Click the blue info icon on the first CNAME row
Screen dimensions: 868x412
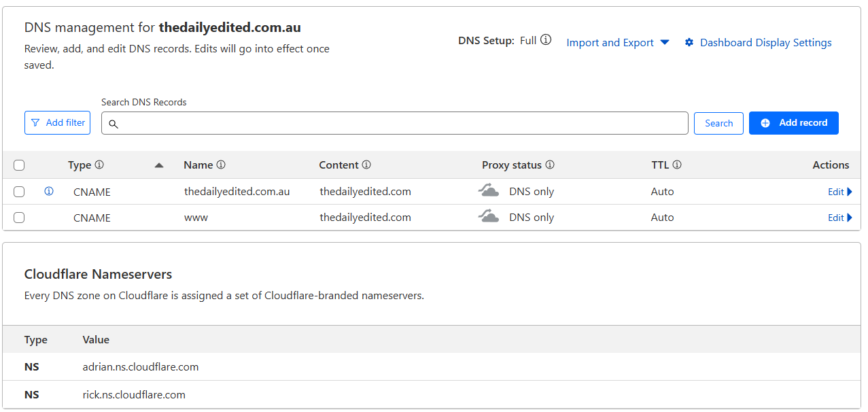(x=49, y=192)
